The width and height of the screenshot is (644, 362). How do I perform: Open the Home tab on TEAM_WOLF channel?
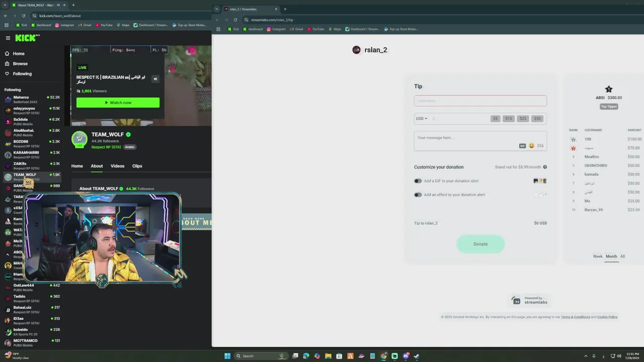(x=77, y=166)
